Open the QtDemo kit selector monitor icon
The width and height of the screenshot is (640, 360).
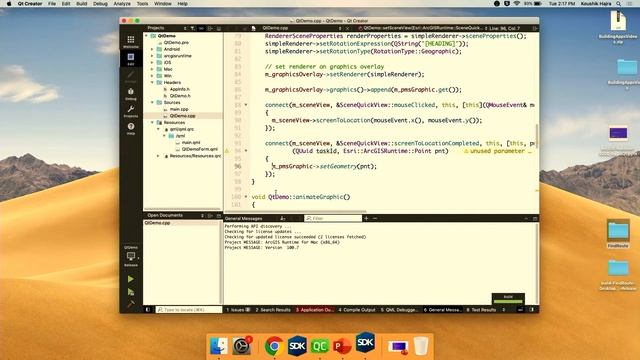[131, 256]
